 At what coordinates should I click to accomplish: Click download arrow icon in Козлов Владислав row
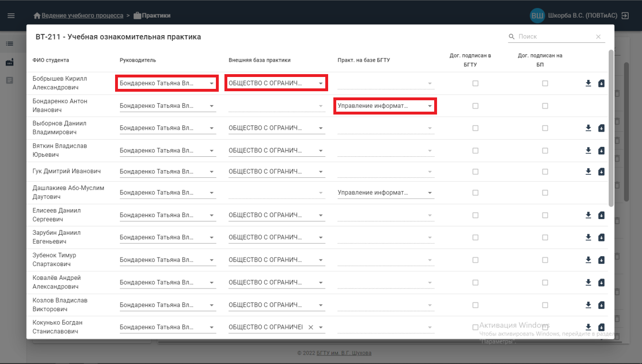pos(588,305)
